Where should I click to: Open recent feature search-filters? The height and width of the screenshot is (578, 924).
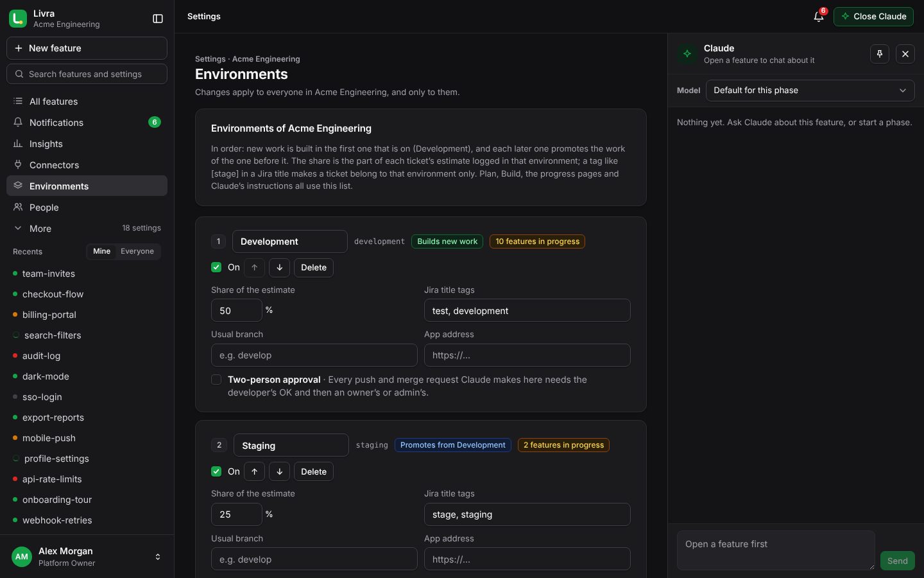(87, 335)
